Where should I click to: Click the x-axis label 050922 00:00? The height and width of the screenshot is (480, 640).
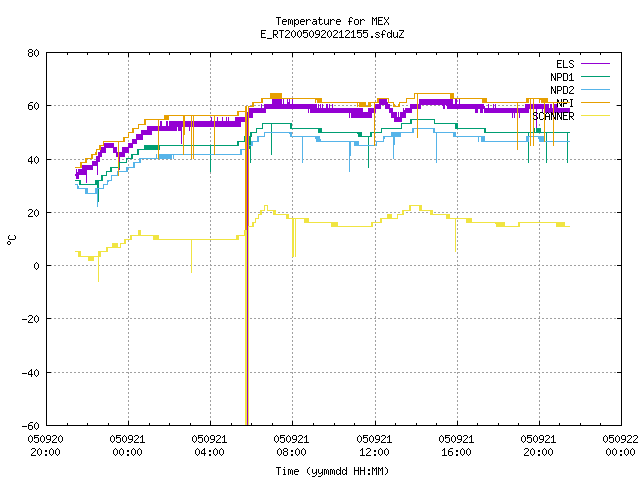pos(620,445)
